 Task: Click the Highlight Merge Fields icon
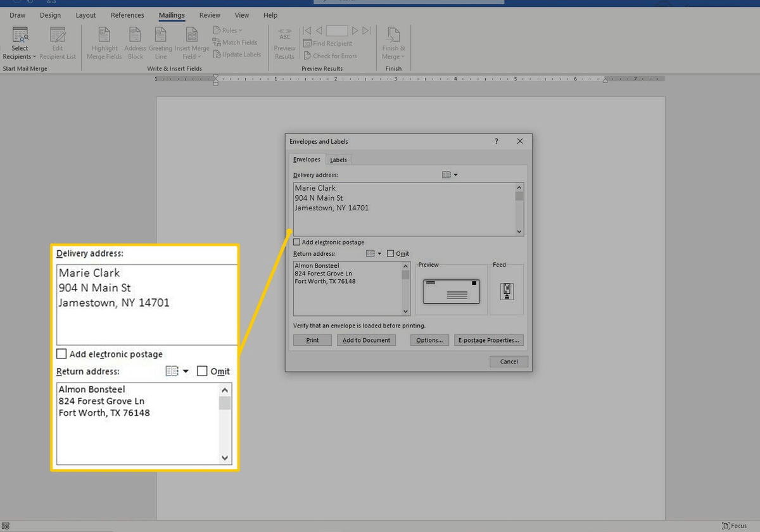click(x=104, y=35)
